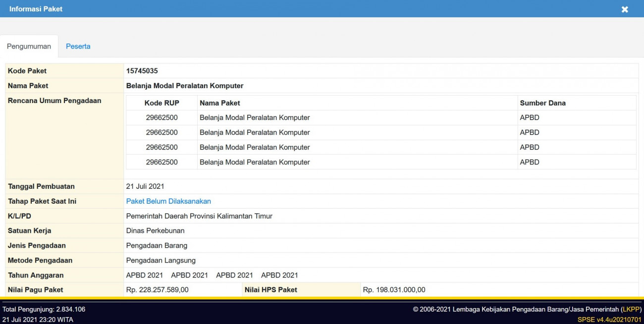Switch to the Peserta tab
The height and width of the screenshot is (324, 644).
(x=78, y=46)
